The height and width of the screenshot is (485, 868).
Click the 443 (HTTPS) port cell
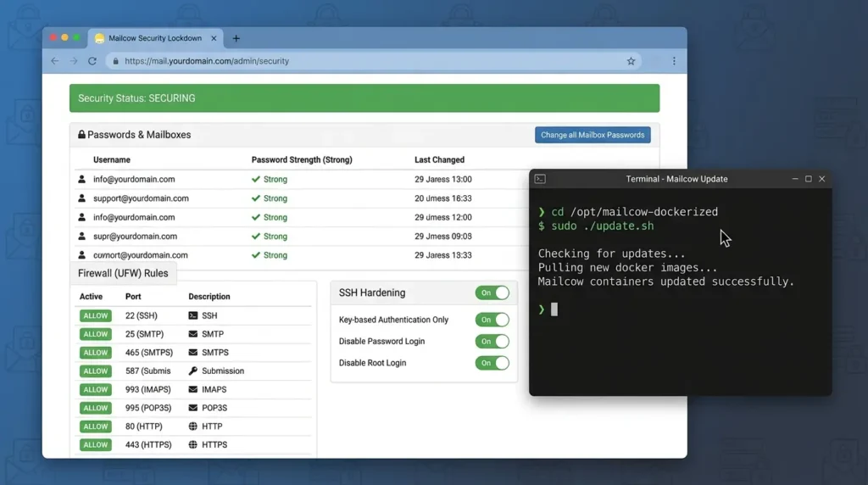tap(148, 444)
